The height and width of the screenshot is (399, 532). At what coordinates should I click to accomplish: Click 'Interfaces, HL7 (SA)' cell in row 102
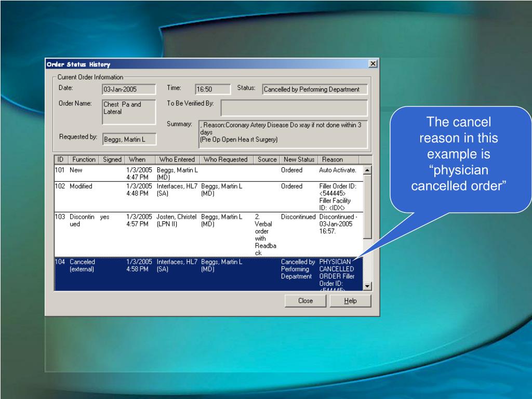pyautogui.click(x=177, y=190)
